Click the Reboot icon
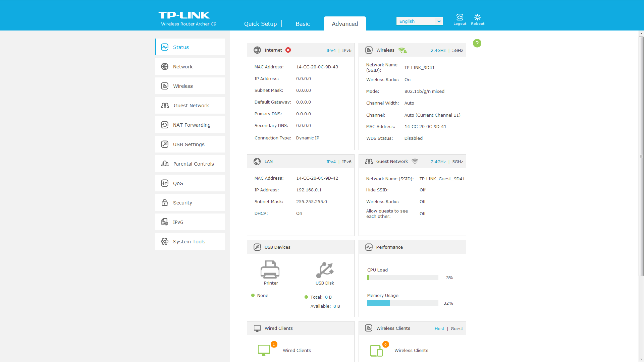 478,17
